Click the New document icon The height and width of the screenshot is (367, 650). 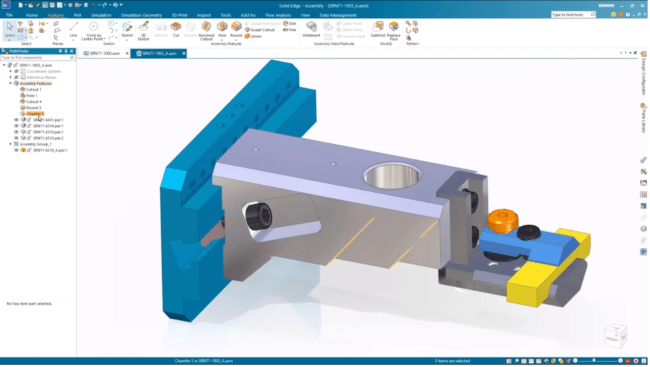click(x=20, y=5)
